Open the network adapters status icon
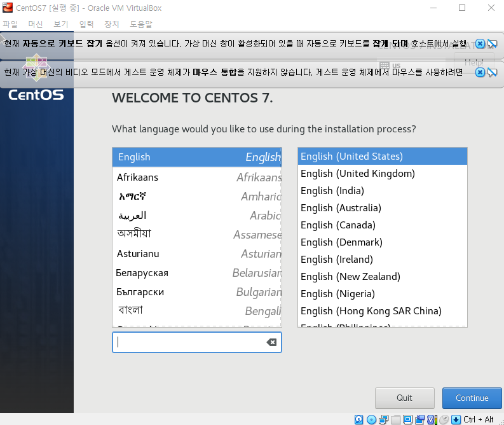504x425 pixels. point(383,419)
